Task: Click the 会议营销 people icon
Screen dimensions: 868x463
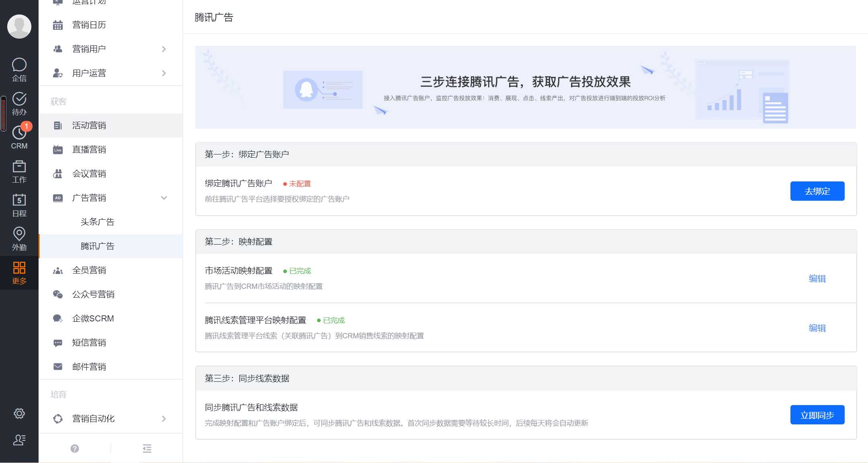Action: coord(58,174)
